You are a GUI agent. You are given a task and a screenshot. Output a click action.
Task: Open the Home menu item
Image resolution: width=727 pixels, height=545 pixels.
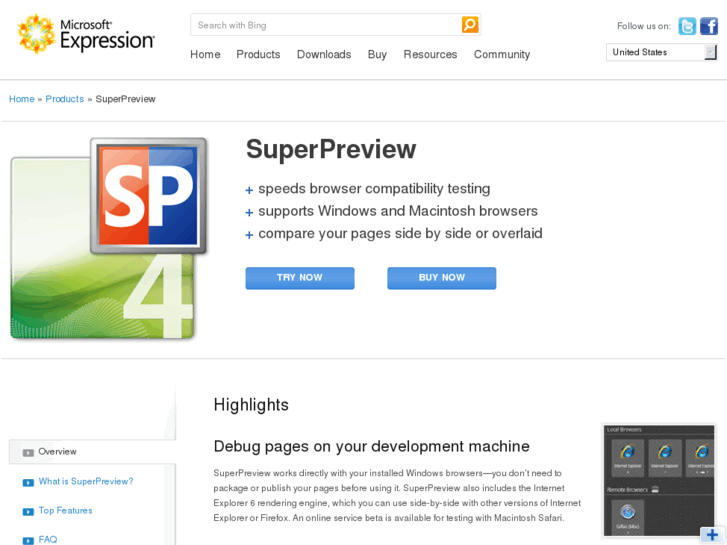(205, 54)
